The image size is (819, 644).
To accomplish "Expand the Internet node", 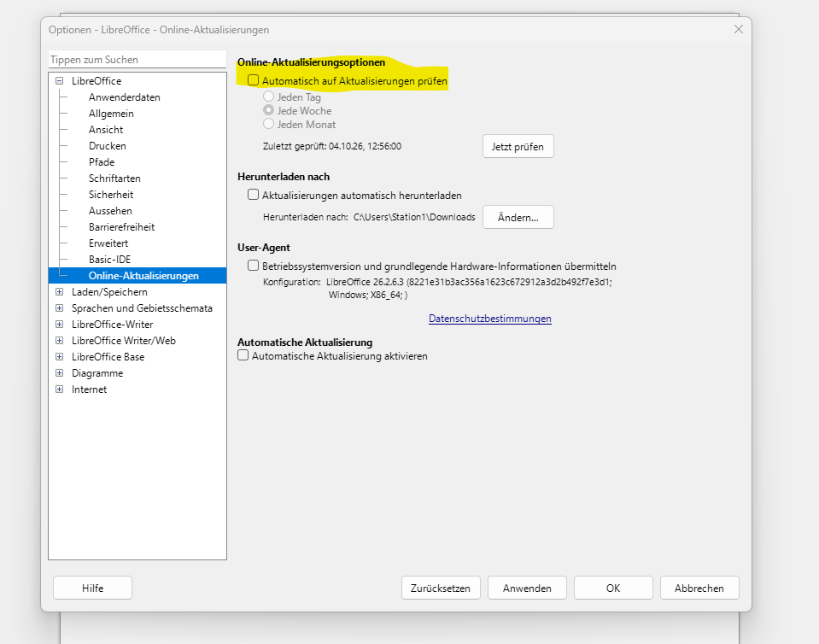I will point(60,389).
